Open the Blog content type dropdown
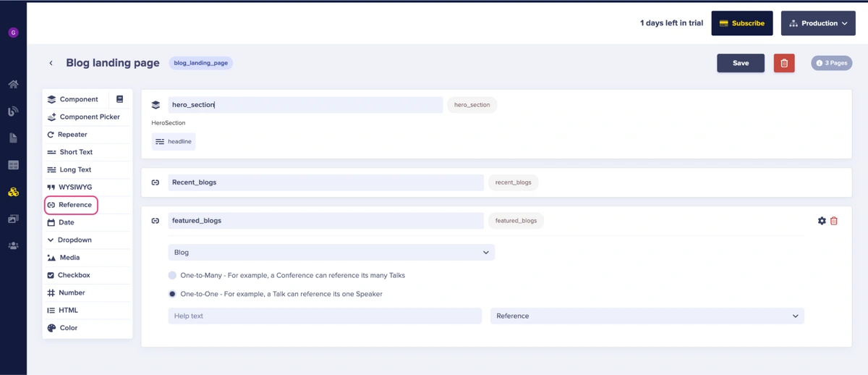The image size is (868, 375). pos(331,253)
